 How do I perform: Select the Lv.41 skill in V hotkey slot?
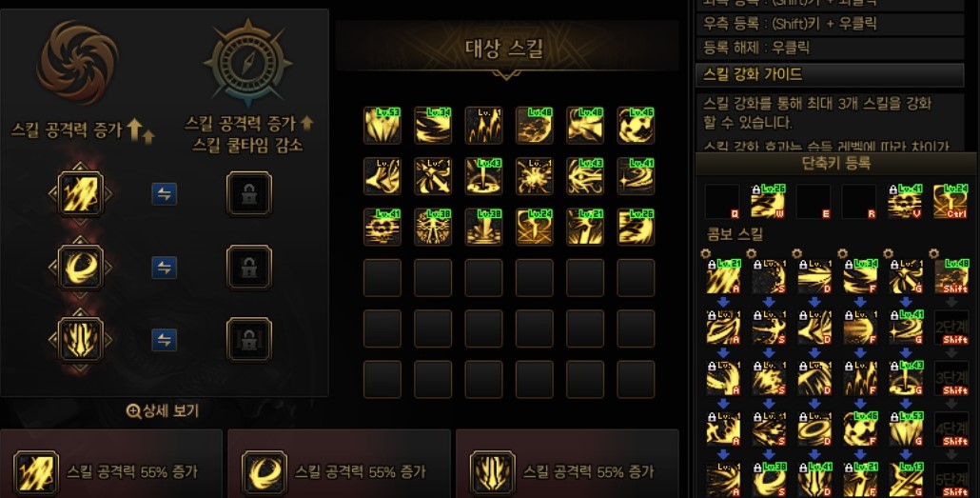coord(905,202)
